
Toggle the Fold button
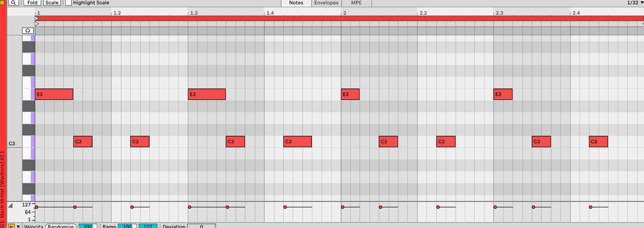point(32,3)
